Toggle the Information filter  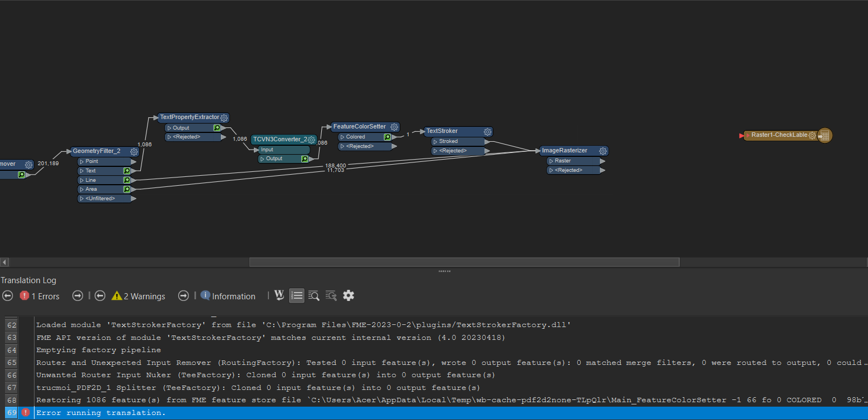tap(228, 296)
